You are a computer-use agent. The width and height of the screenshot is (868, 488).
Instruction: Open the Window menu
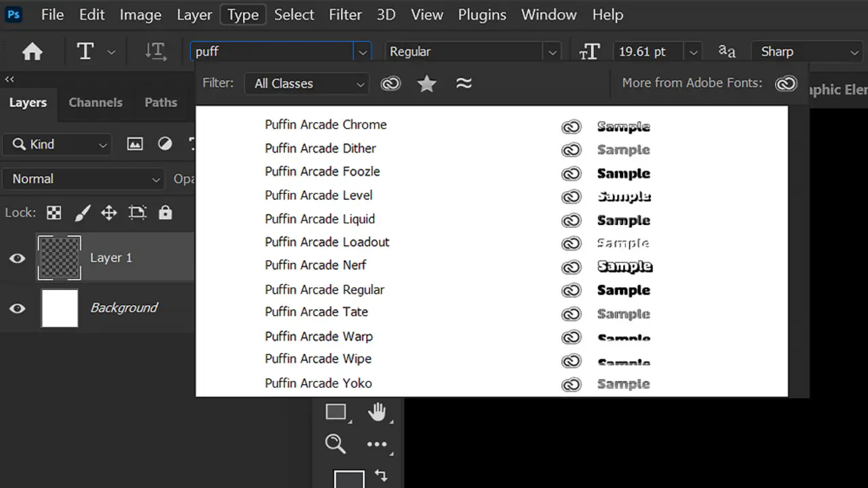click(549, 14)
